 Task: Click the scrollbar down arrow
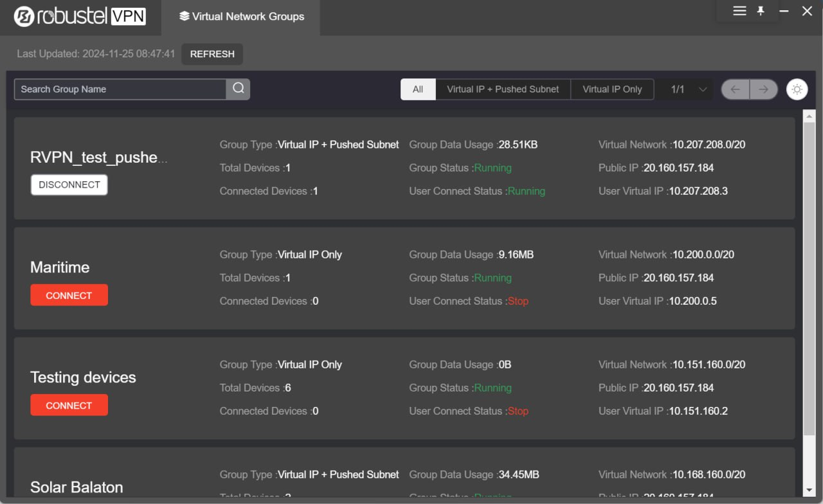[x=809, y=491]
